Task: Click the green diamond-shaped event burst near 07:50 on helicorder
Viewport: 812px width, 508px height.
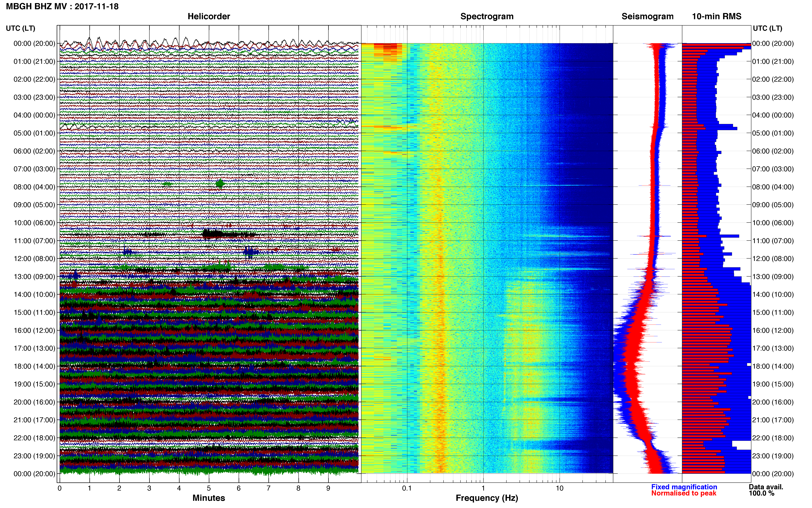Action: [x=220, y=183]
